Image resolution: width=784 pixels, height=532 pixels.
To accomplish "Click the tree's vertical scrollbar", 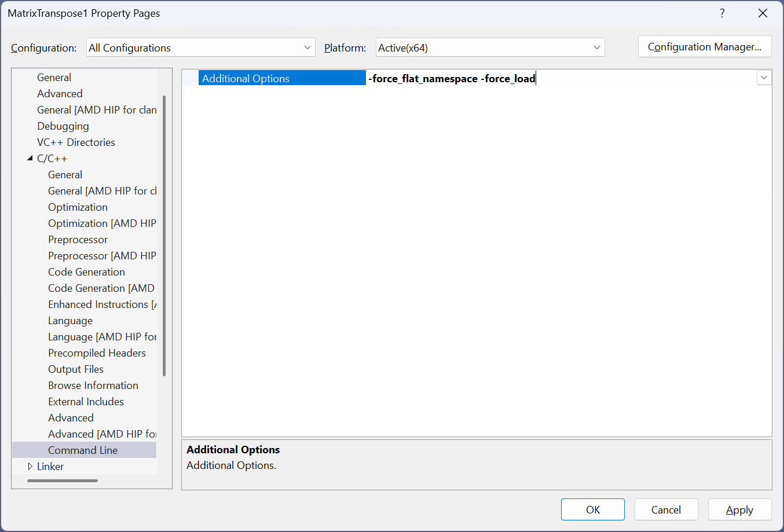I will [164, 232].
